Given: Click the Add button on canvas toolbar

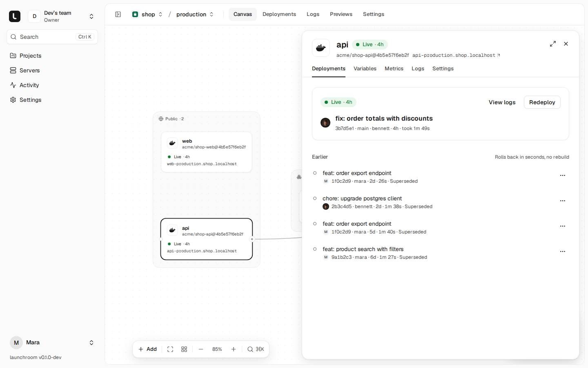Looking at the screenshot, I should 148,349.
